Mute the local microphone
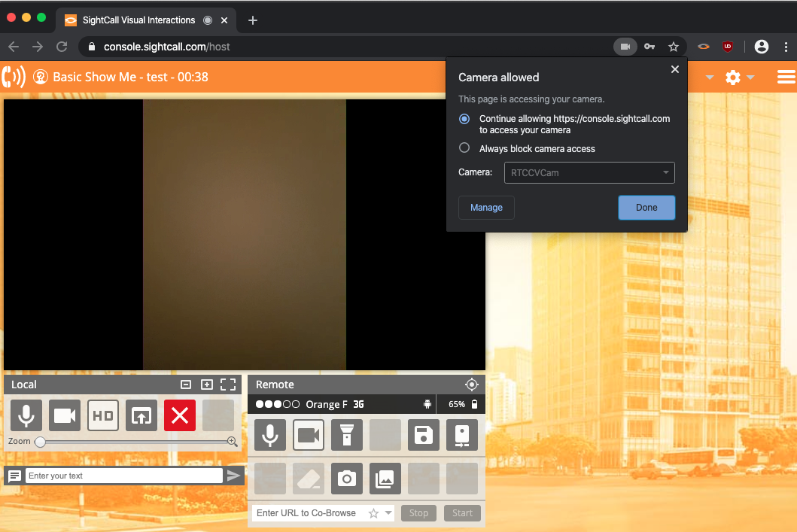 coord(26,415)
